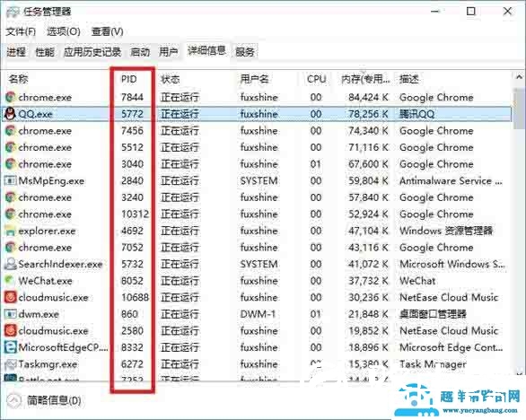Sort by the 内存(专用... column header
The height and width of the screenshot is (420, 526).
(365, 79)
